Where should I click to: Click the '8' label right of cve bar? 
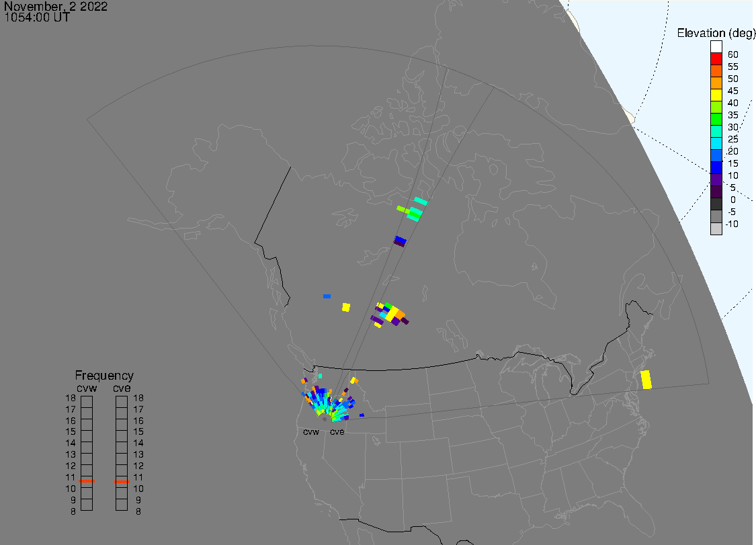(138, 511)
